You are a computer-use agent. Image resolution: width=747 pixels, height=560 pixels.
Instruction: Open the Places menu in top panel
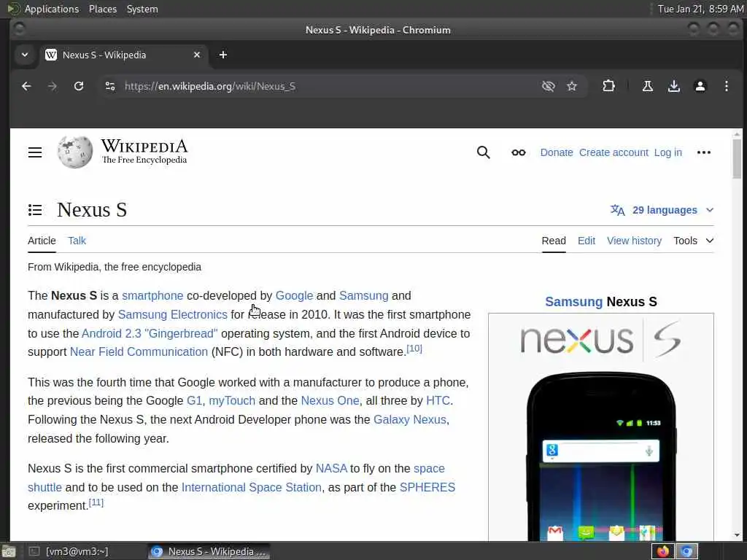102,9
